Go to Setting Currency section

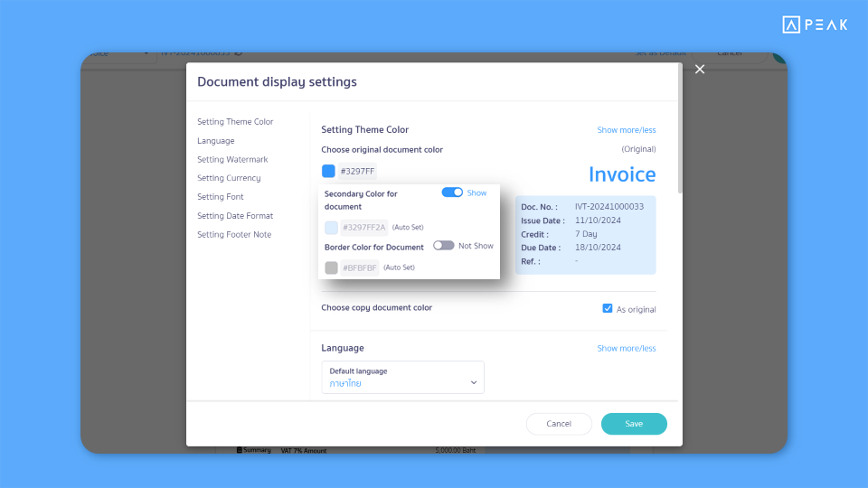(229, 178)
